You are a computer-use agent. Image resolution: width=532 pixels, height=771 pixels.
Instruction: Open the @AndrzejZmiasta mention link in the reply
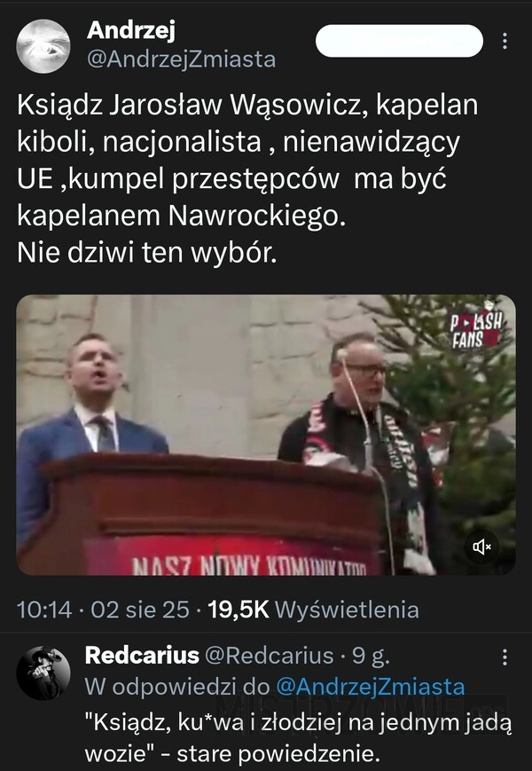pos(371,687)
